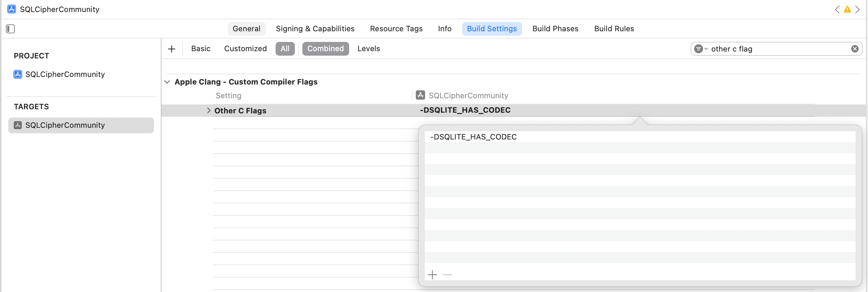The image size is (868, 292).
Task: Click the SQLCipherCommunity column header
Action: (468, 96)
